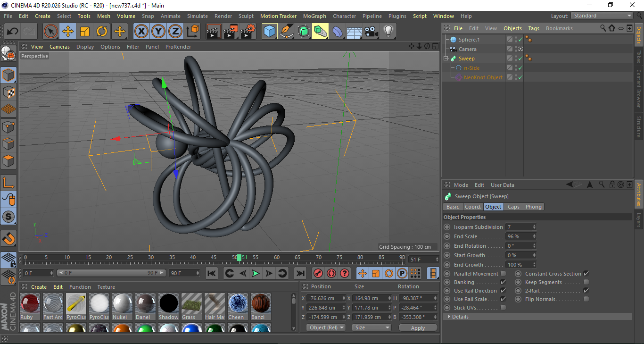Click the Array modeling objects icon
644x344 pixels.
click(321, 32)
